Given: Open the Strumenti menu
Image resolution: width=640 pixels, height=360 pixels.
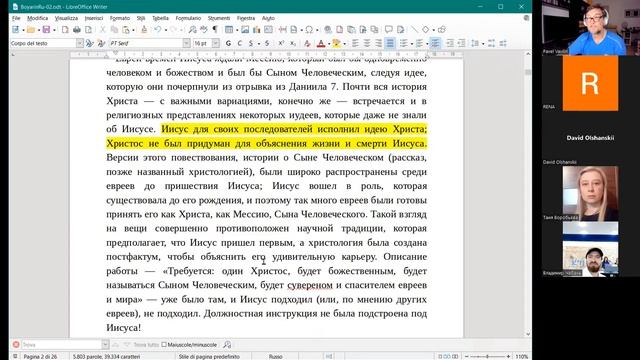Looking at the screenshot, I should pyautogui.click(x=219, y=18).
